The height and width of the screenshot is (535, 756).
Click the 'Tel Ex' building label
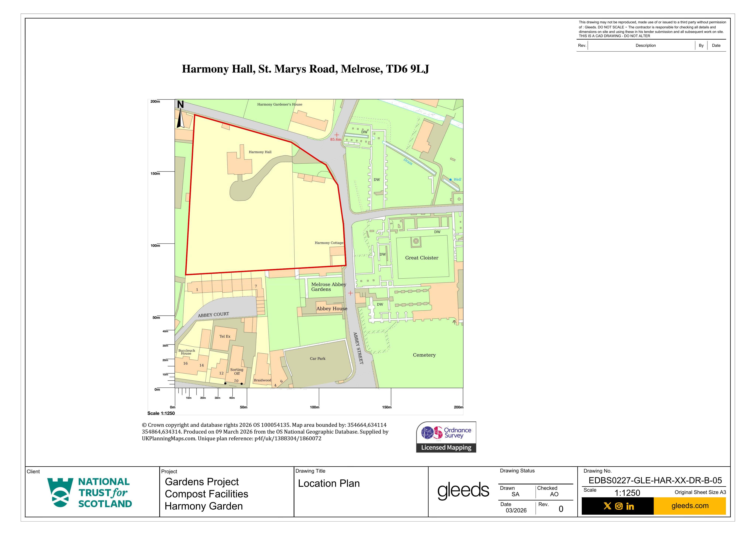pyautogui.click(x=225, y=337)
